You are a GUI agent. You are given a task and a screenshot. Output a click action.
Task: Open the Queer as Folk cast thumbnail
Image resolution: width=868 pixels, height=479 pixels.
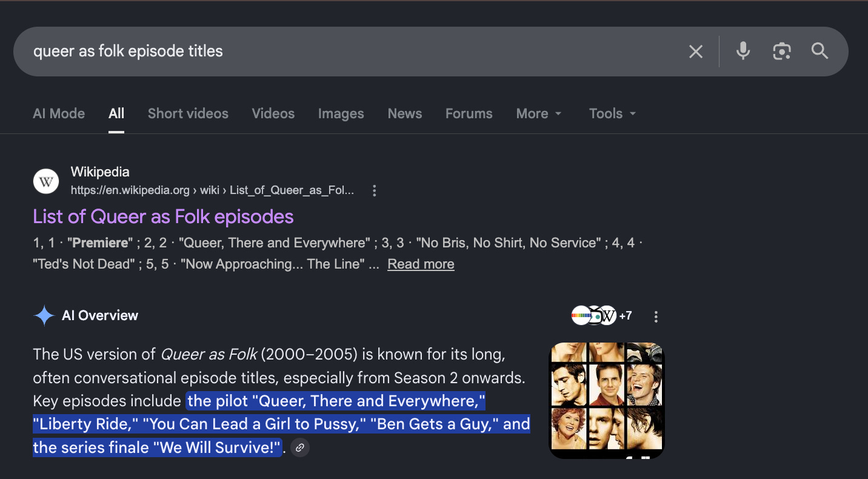[607, 401]
